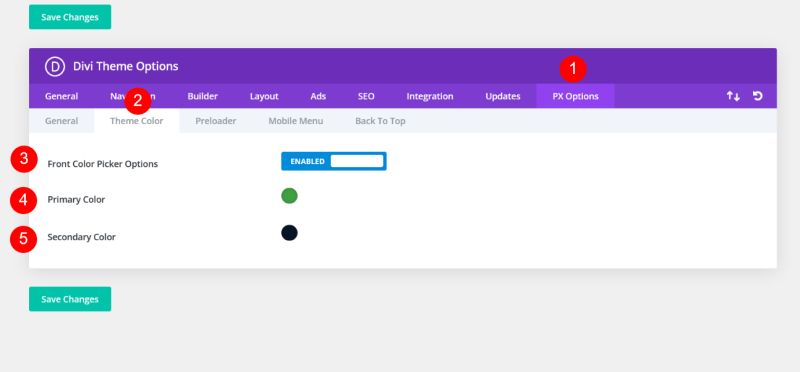Click the Primary Color label
Viewport: 800px width, 372px height.
(76, 200)
